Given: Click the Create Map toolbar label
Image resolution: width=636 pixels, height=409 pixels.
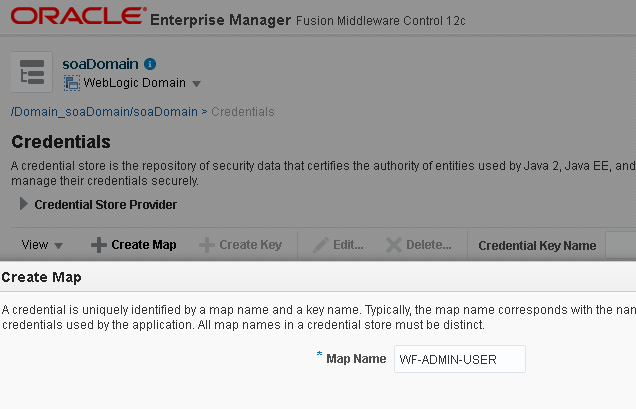Looking at the screenshot, I should coord(144,245).
